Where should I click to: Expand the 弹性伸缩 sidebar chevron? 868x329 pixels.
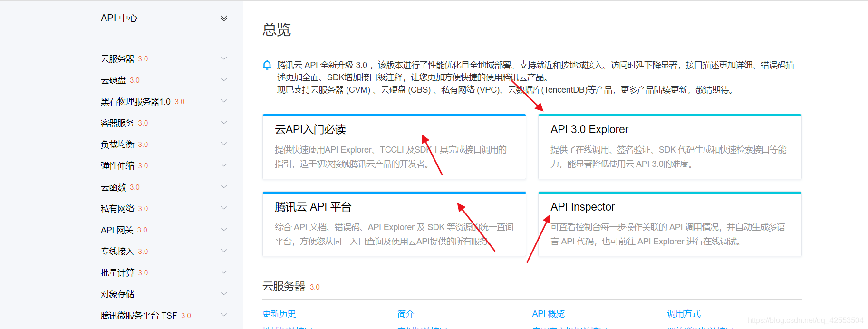(x=224, y=165)
